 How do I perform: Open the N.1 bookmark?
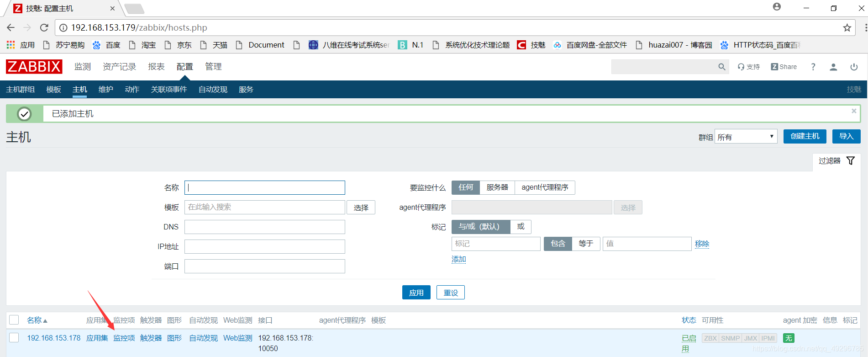[410, 45]
